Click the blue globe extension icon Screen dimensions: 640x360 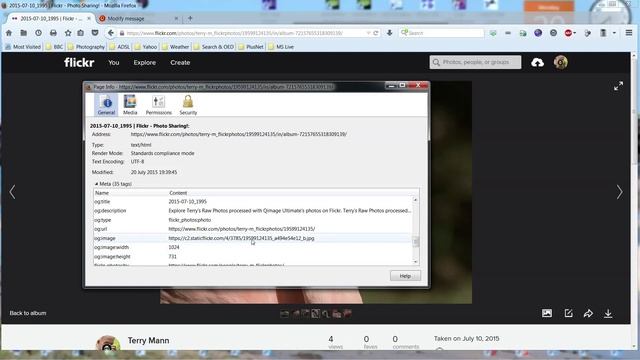pyautogui.click(x=538, y=33)
